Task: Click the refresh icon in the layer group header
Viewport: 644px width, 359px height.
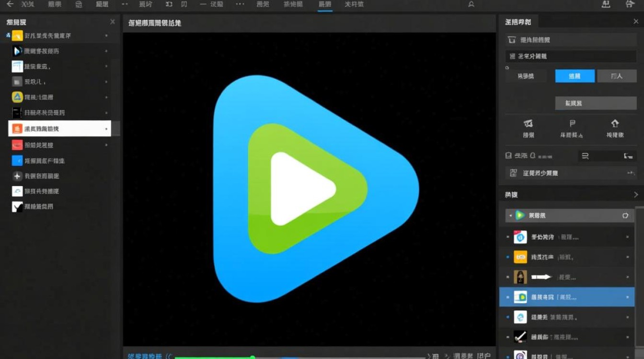Action: click(x=625, y=216)
